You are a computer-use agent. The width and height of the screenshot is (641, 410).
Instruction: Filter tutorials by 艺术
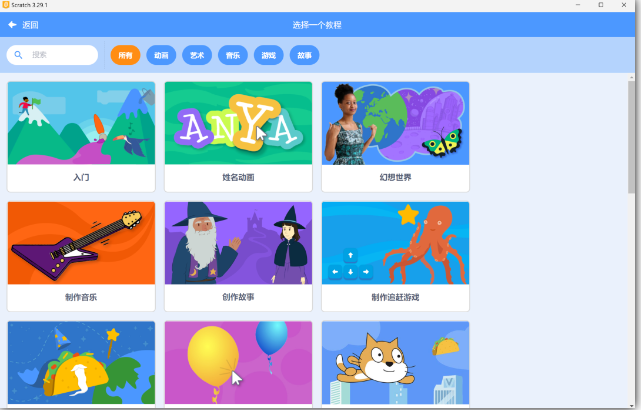point(197,55)
